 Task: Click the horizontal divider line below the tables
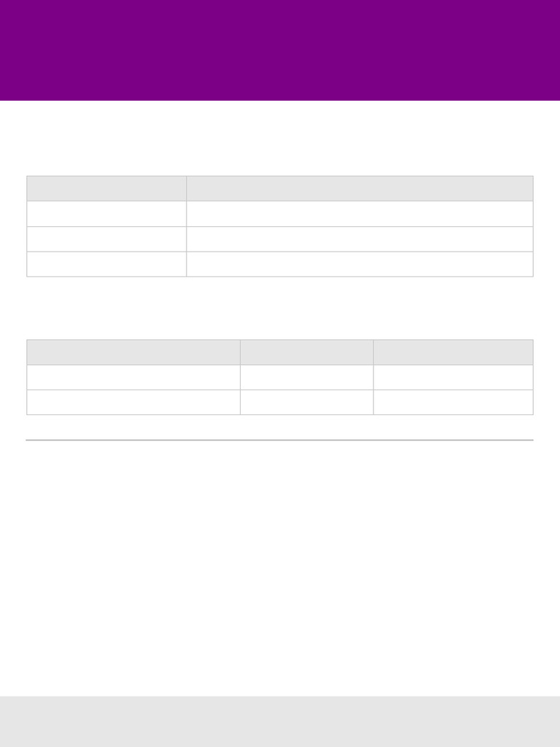tap(280, 440)
